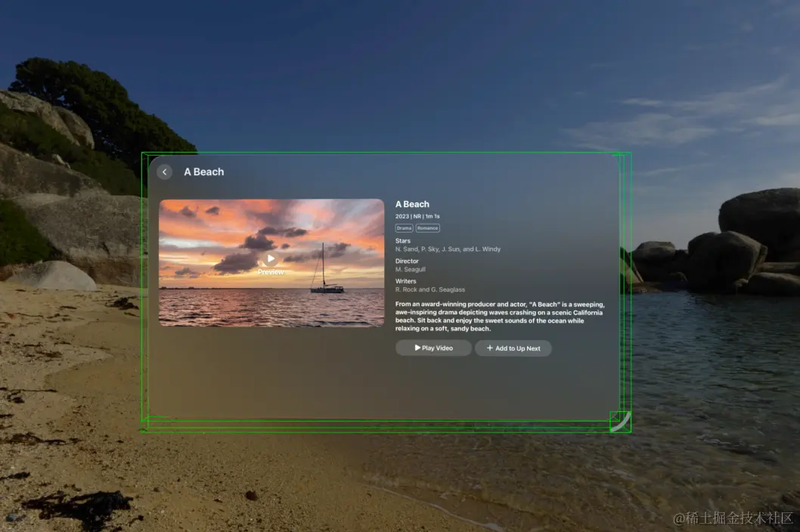This screenshot has height=532, width=800.
Task: Click the description paragraph beginning 'From an award-winning producer'
Action: [x=500, y=316]
